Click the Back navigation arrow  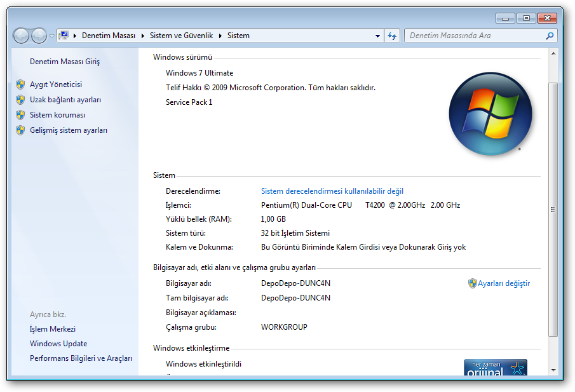tap(21, 36)
